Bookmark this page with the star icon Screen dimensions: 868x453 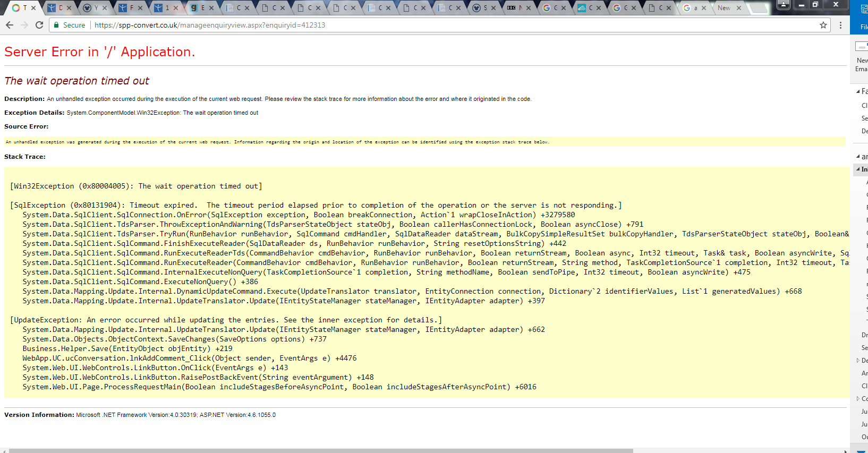pyautogui.click(x=823, y=25)
